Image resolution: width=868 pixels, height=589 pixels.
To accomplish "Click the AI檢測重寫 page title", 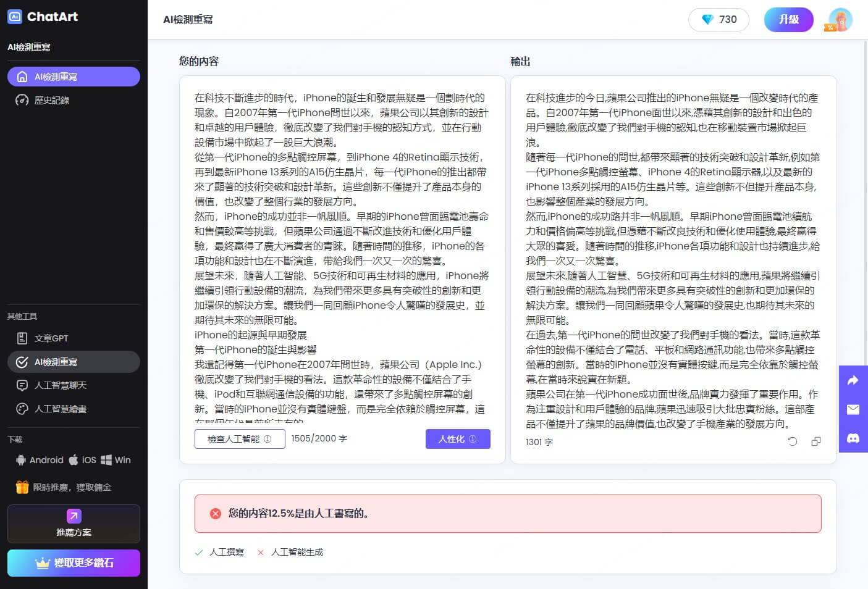I will tap(188, 20).
